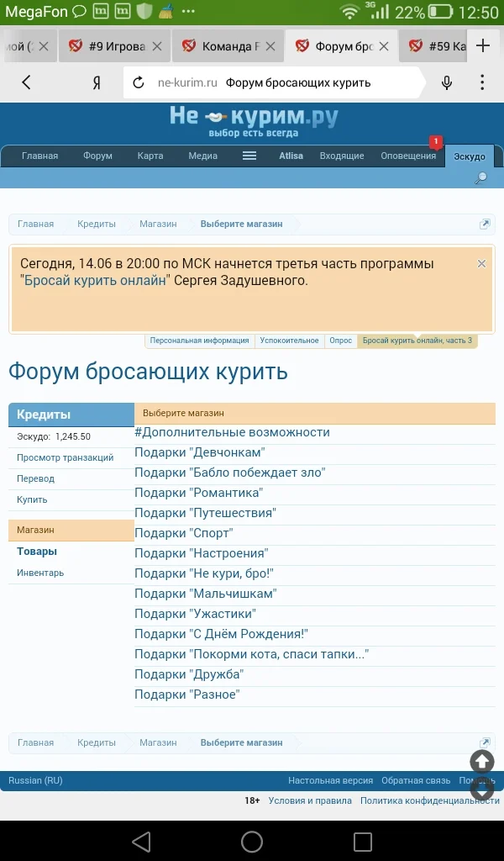
Task: Open Просмотр транзакций in sidebar
Action: coord(66,457)
